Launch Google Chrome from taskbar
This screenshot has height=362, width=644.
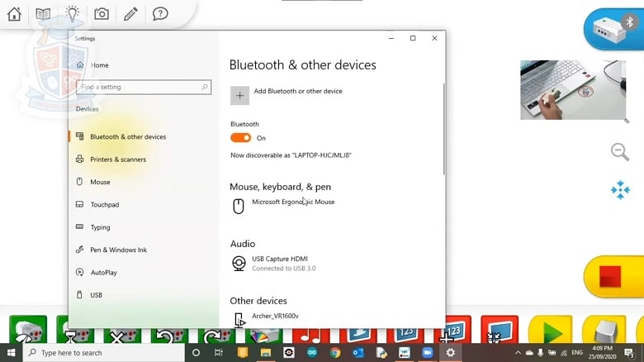(335, 353)
